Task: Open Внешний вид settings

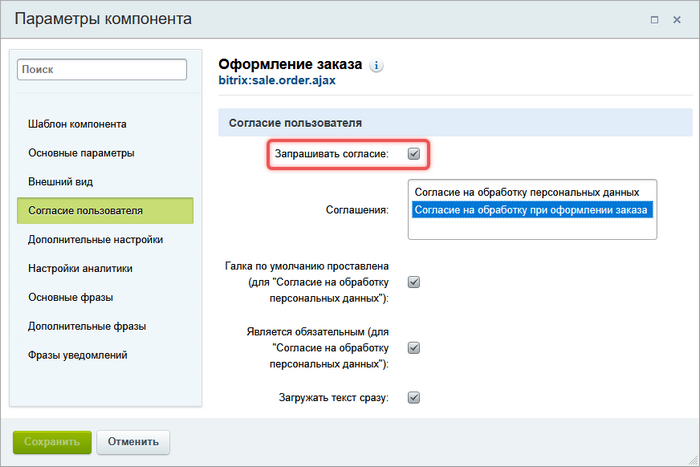Action: point(62,182)
